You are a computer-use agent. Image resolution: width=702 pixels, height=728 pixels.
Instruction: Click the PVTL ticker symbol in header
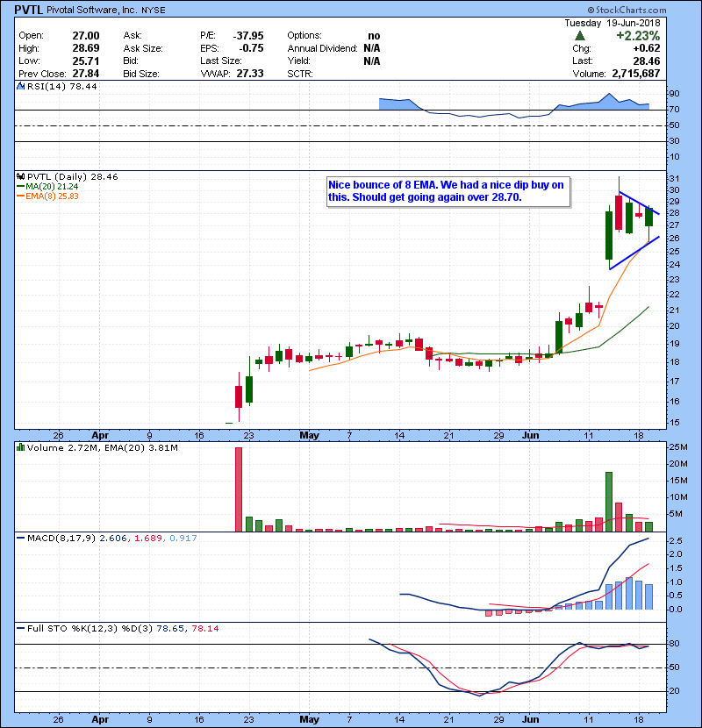click(x=28, y=10)
